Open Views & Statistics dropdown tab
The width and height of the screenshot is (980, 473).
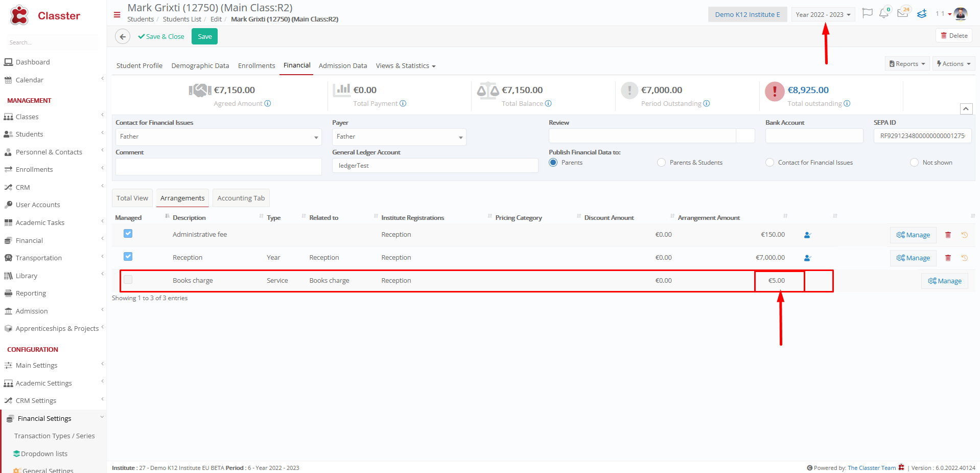click(406, 66)
